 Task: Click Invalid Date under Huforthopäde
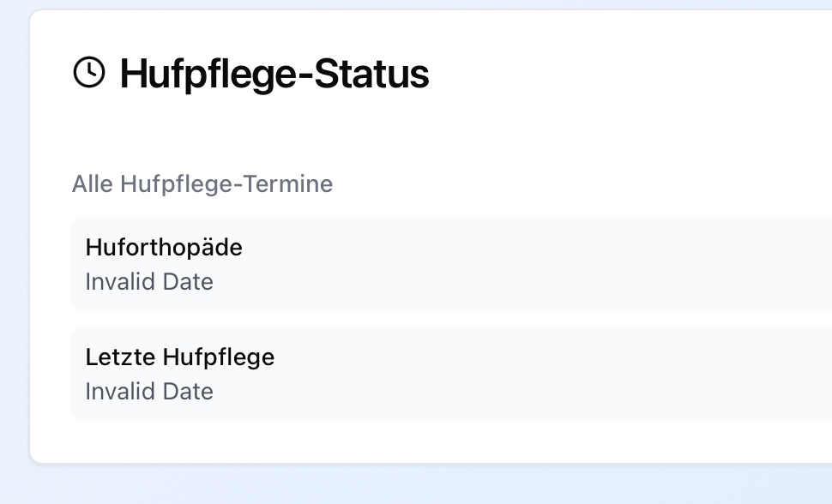[149, 282]
